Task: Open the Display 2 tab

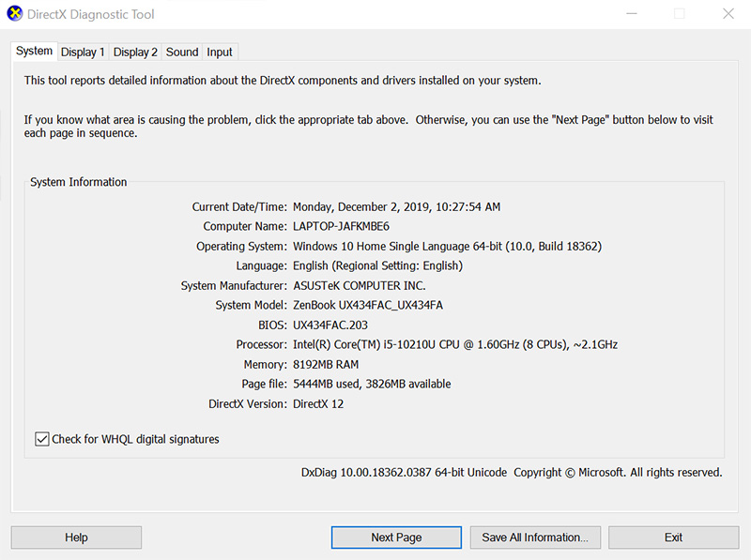Action: (135, 53)
